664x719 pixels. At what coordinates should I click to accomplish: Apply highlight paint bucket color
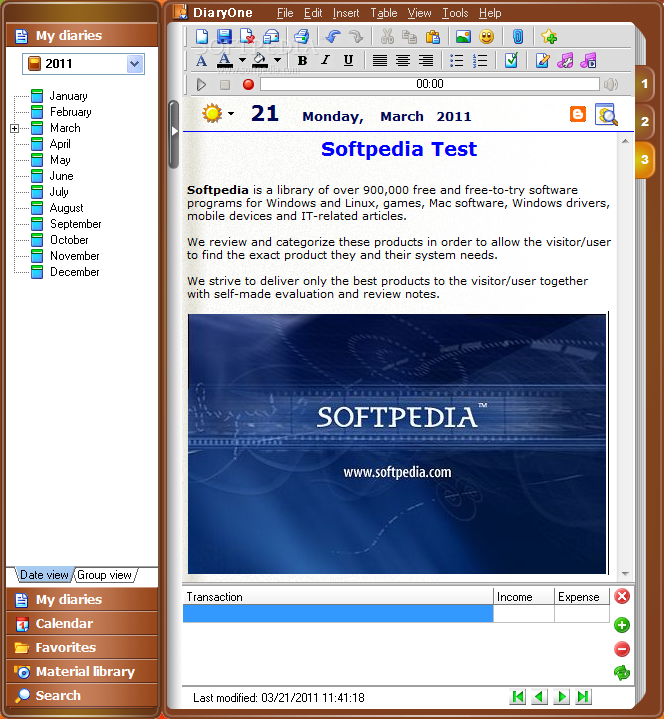[x=260, y=60]
